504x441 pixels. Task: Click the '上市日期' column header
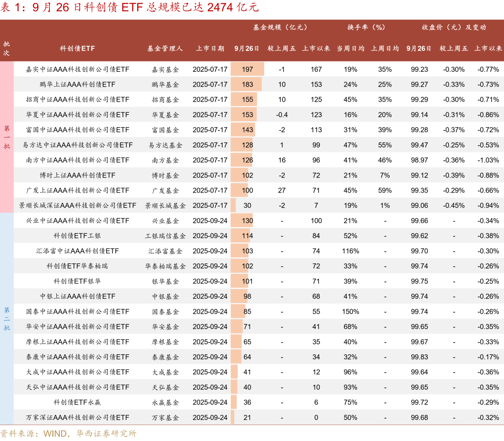click(x=210, y=48)
